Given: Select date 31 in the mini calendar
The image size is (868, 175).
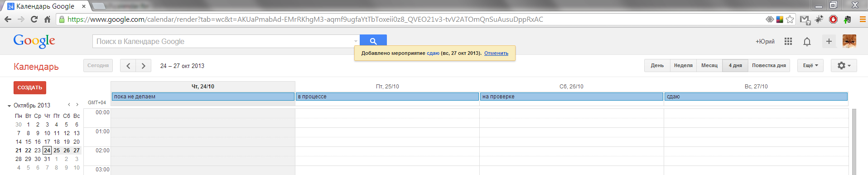Looking at the screenshot, I should pos(47,159).
